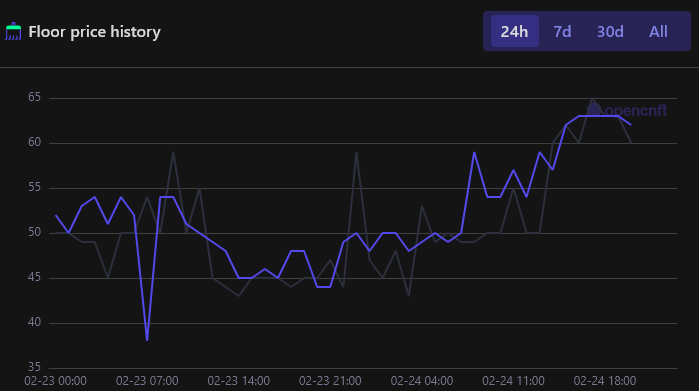Select the 24h time range tab

(x=514, y=31)
